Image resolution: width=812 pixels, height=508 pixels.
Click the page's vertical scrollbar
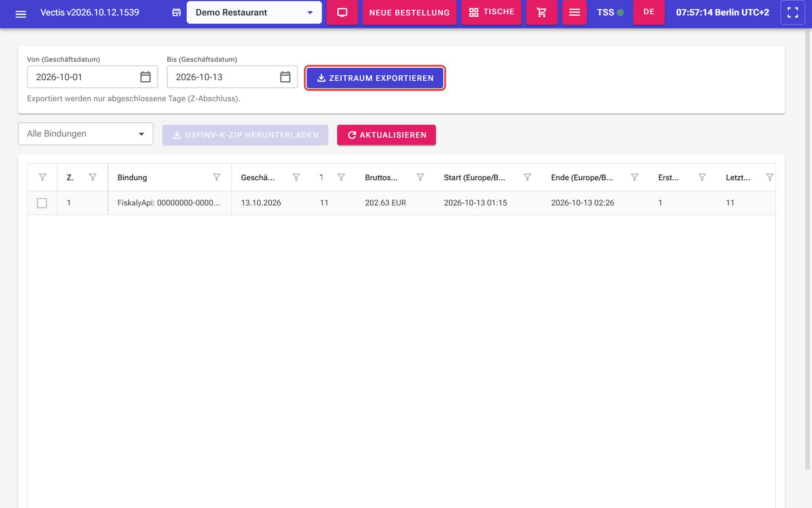(x=808, y=249)
